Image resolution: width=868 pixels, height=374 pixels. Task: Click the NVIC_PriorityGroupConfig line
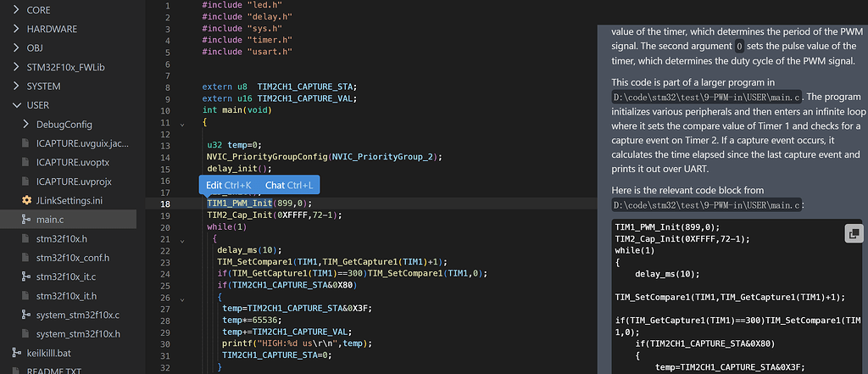(x=325, y=157)
